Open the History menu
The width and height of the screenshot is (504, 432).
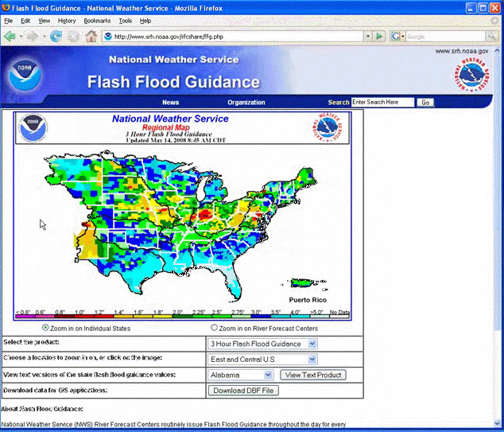pos(67,21)
